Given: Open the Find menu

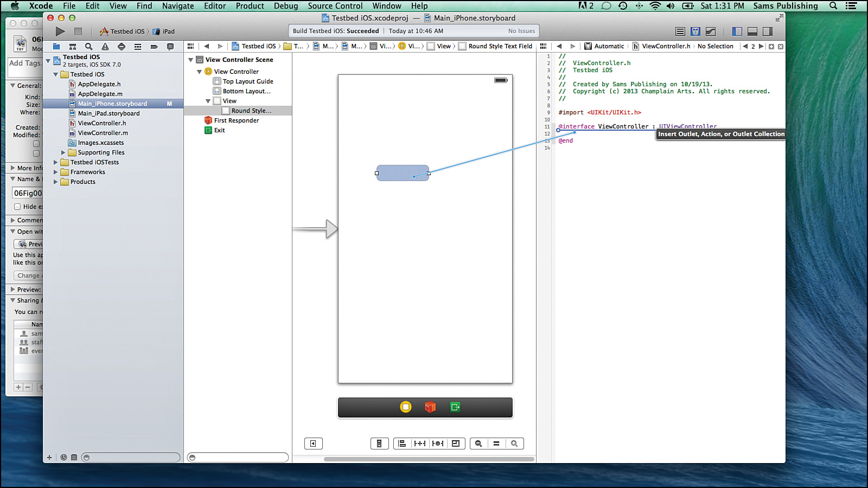Looking at the screenshot, I should [x=144, y=6].
